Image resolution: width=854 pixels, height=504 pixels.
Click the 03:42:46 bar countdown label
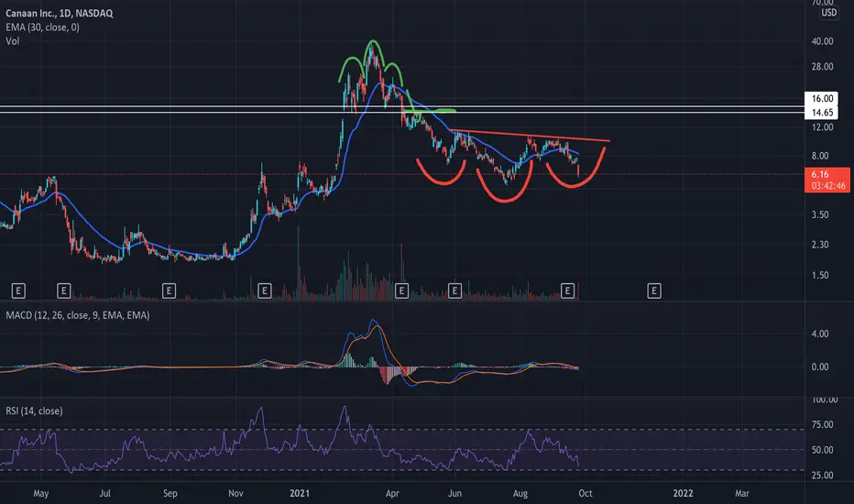click(x=827, y=186)
